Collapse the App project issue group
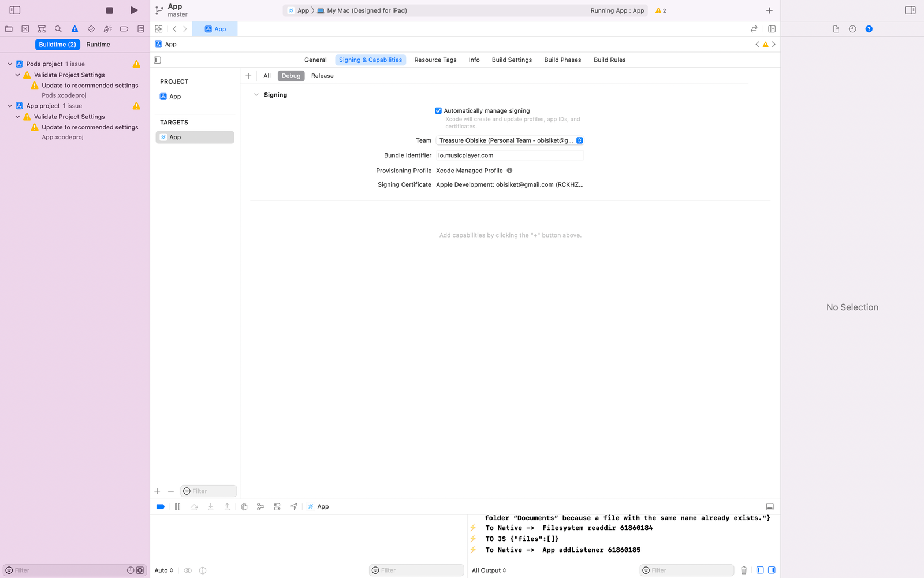 pos(10,106)
